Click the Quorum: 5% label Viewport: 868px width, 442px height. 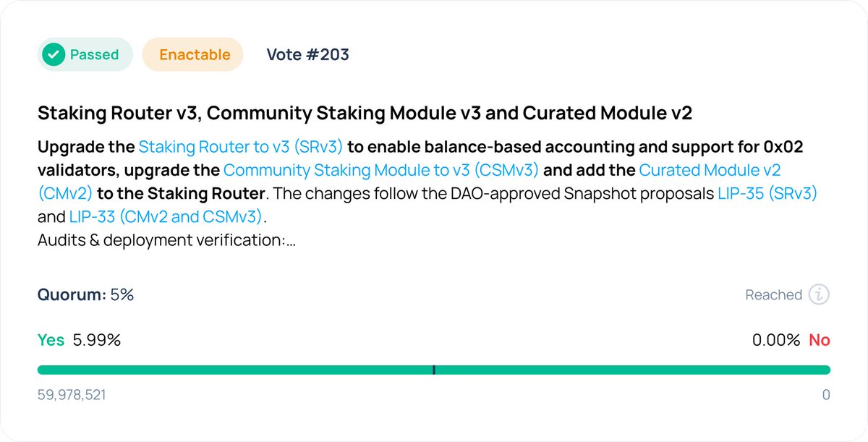click(85, 294)
